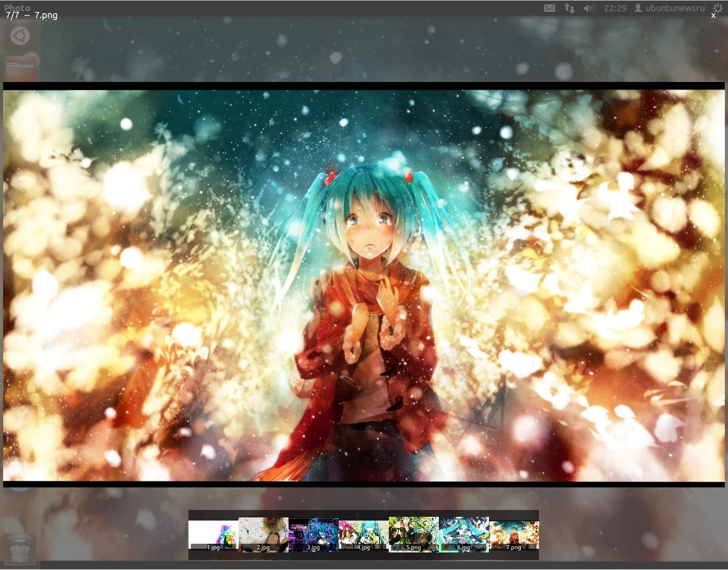Open the clock showing 22:29
The image size is (728, 570).
click(615, 8)
